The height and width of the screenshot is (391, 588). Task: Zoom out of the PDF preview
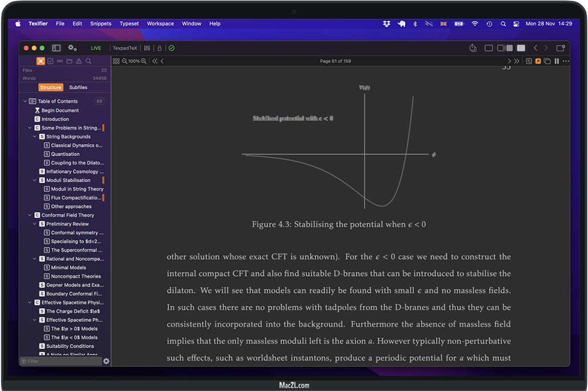[x=125, y=61]
